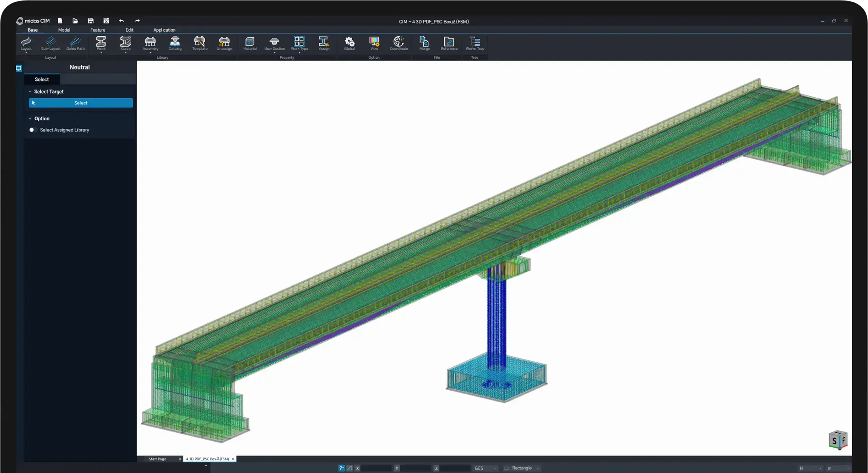Screen dimensions: 868x473
Task: Switch to the Model ribbon tab
Action: pyautogui.click(x=64, y=30)
